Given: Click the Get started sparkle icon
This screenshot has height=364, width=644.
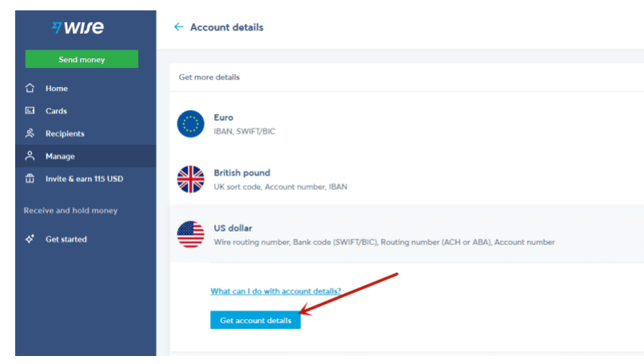Looking at the screenshot, I should click(30, 239).
